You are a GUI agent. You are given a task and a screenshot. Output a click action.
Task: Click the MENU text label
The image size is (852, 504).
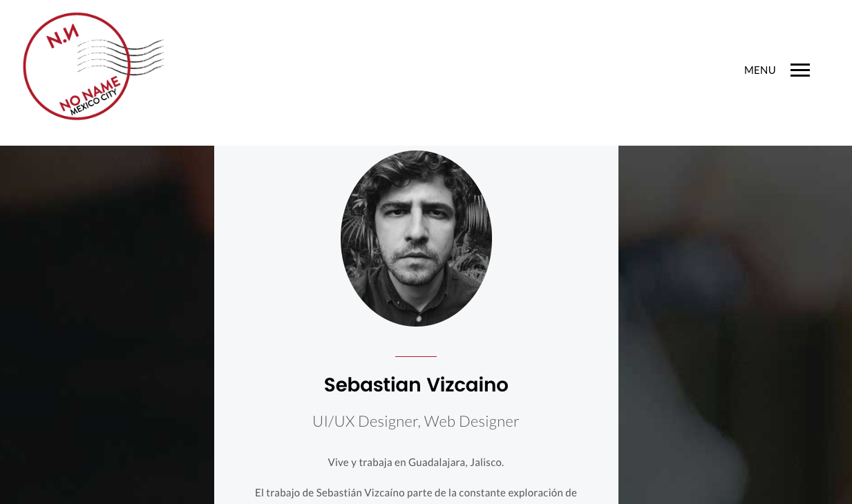click(759, 70)
